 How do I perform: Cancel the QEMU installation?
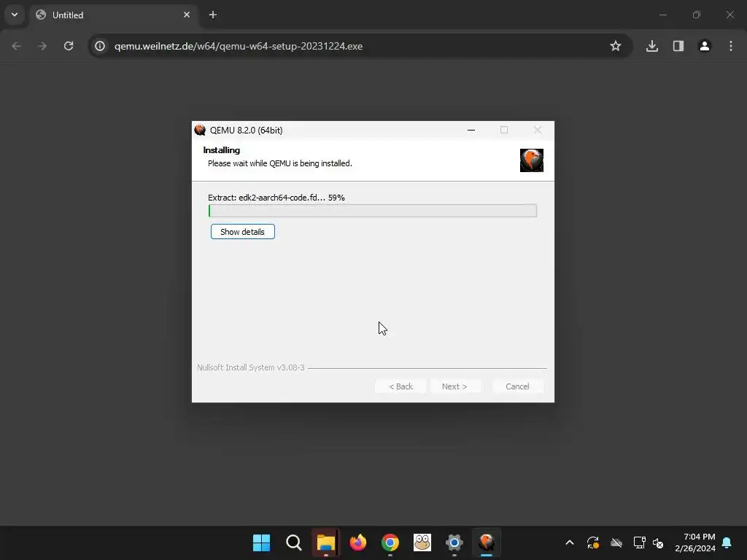[x=517, y=386]
